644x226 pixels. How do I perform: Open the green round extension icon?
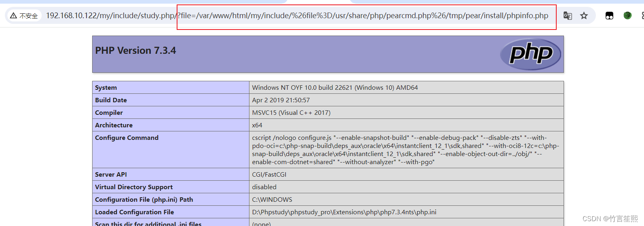[x=627, y=16]
